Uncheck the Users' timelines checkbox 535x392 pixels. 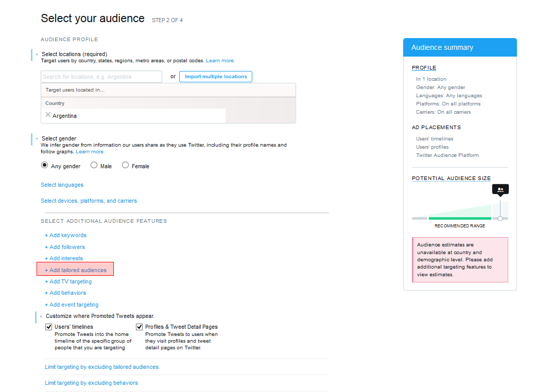coord(49,327)
